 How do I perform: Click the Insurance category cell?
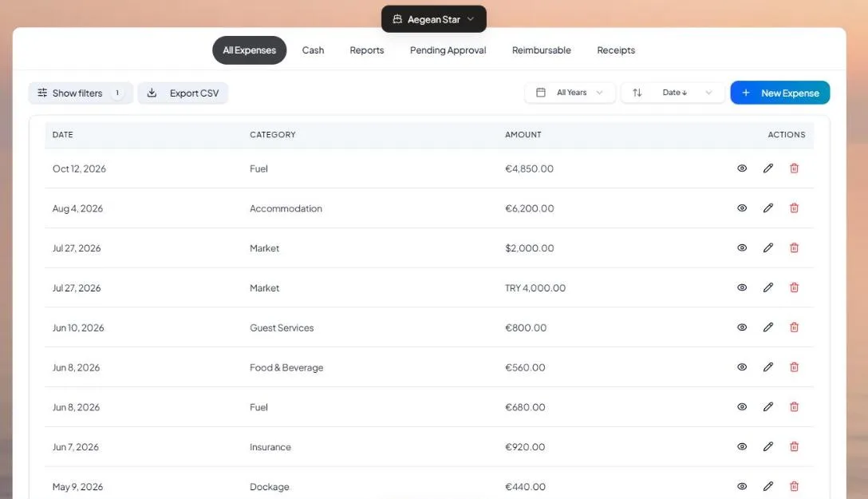[x=270, y=447]
